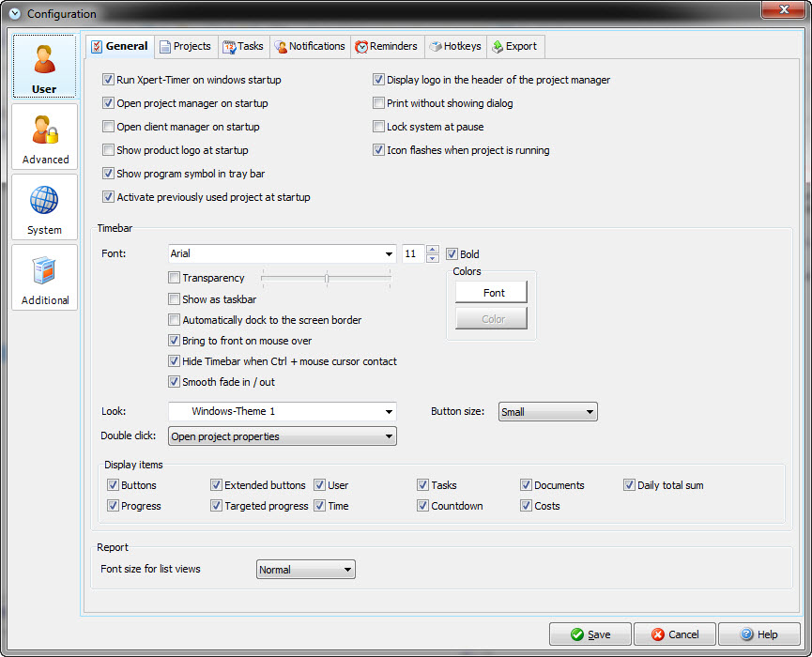Click the Hotkeys tab keyboard icon

(x=436, y=47)
